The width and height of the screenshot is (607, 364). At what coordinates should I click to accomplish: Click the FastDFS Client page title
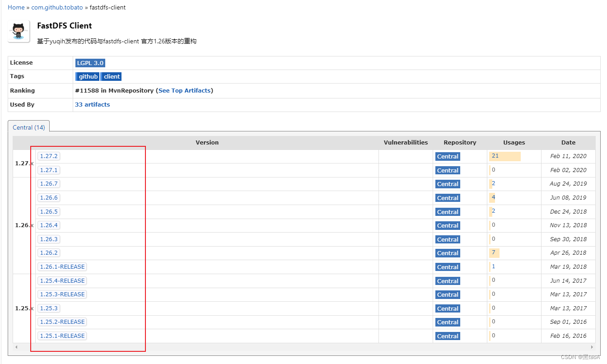pyautogui.click(x=65, y=26)
